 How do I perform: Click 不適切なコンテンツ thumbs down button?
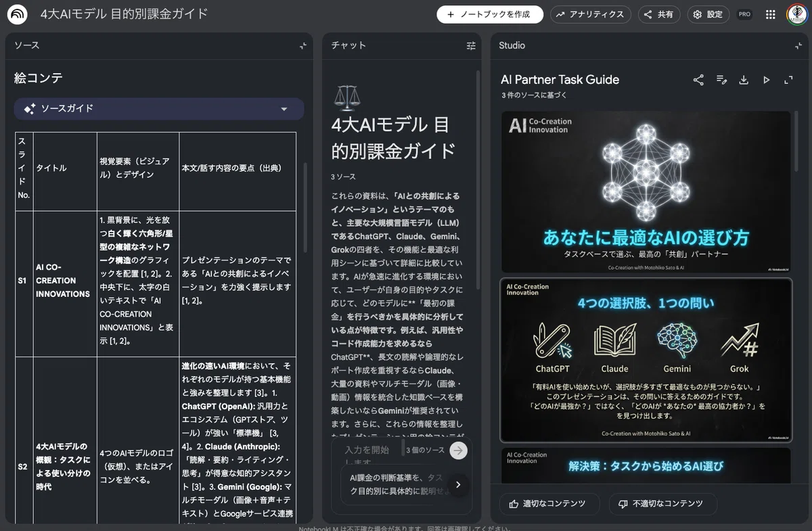[662, 503]
